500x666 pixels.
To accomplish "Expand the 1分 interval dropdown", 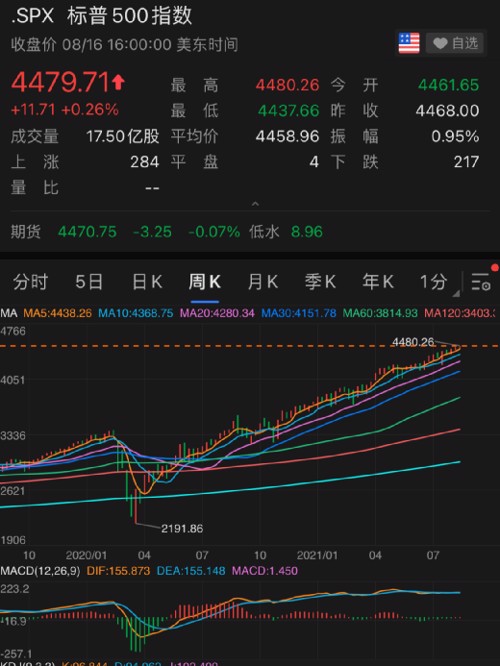I will [439, 282].
